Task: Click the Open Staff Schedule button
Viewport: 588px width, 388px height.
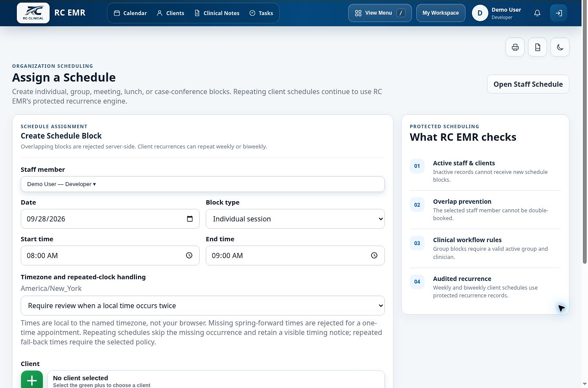Action: click(x=528, y=84)
